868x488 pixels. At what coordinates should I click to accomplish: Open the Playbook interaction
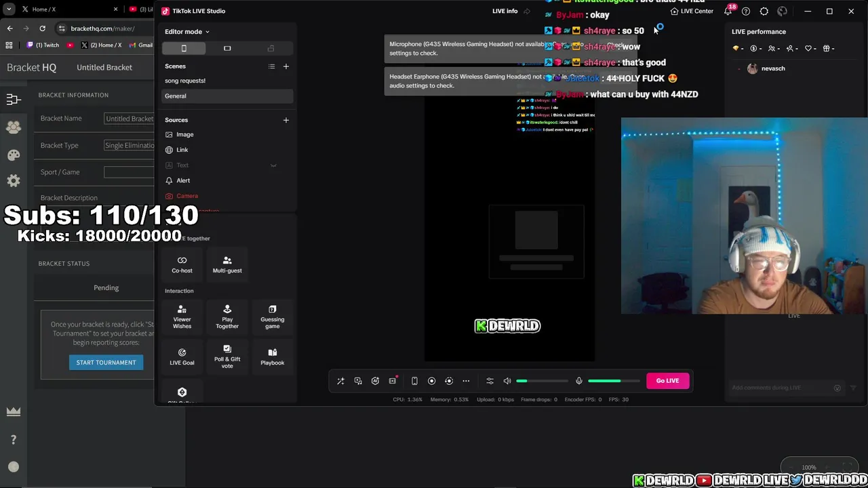tap(272, 357)
